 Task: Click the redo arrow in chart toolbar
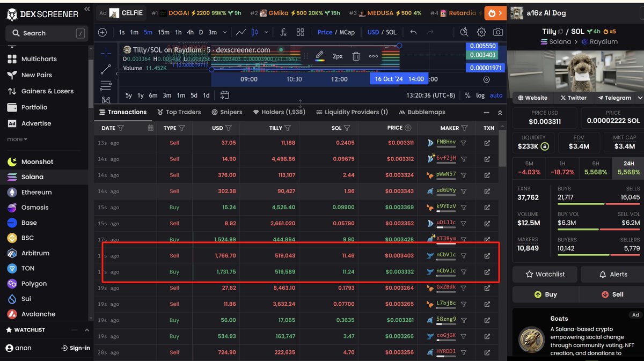[430, 32]
